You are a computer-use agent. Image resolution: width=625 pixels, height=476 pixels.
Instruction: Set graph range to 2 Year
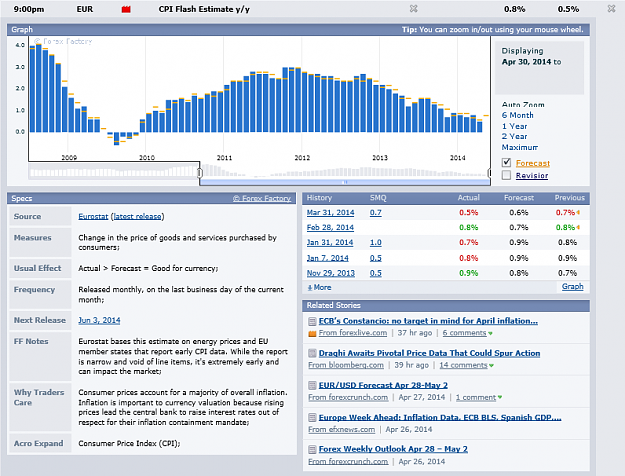(514, 136)
